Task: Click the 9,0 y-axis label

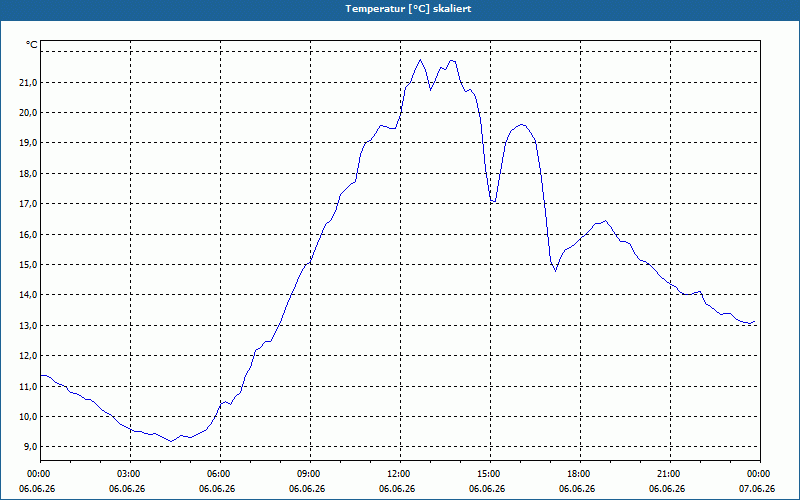Action: pyautogui.click(x=30, y=447)
